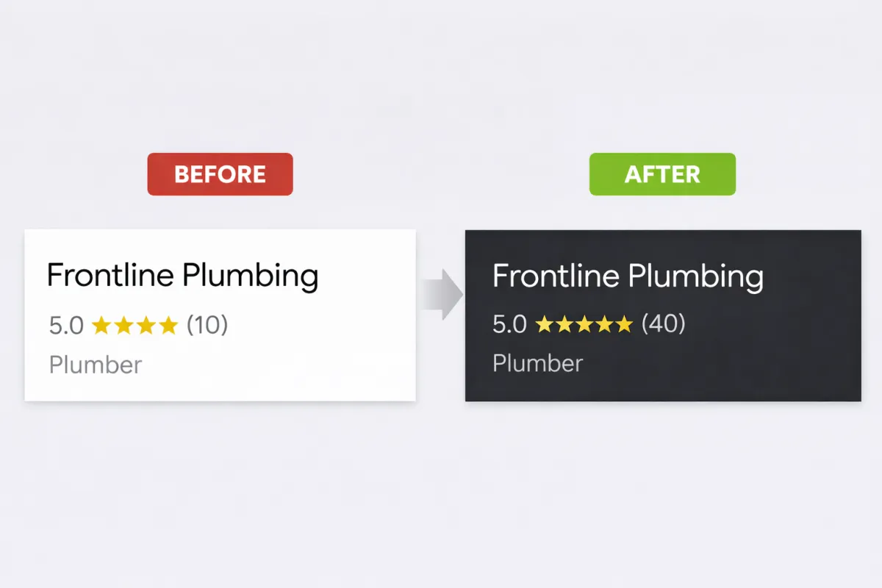Click Plumber category in dark card
The width and height of the screenshot is (882, 588).
[x=537, y=363]
